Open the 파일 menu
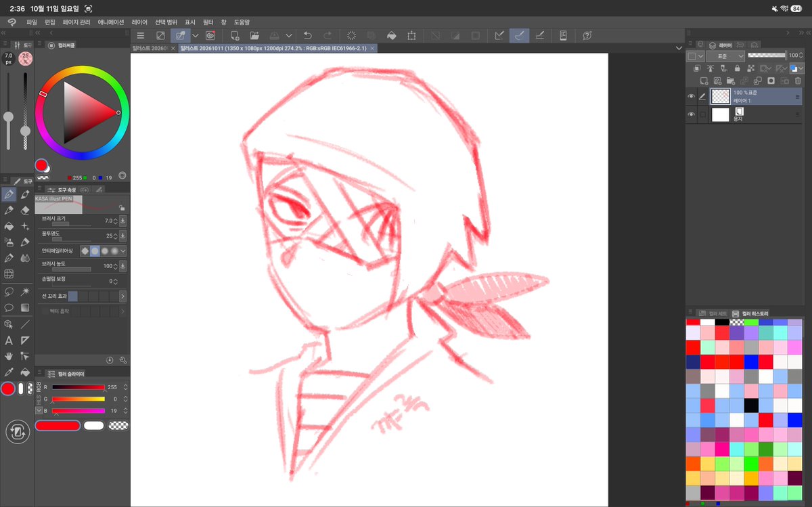The width and height of the screenshot is (812, 507). (32, 22)
